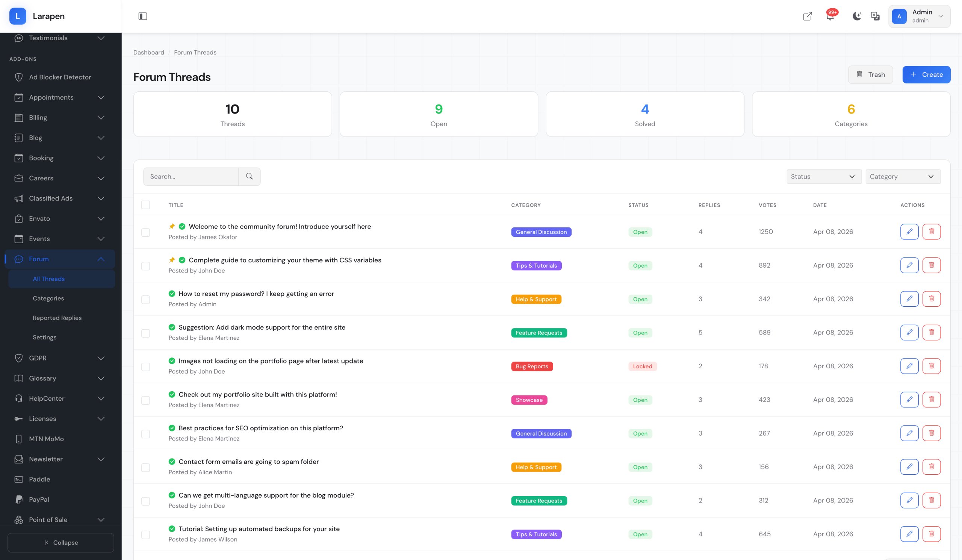This screenshot has height=560, width=962.
Task: Check the select-all header checkbox
Action: pyautogui.click(x=145, y=205)
